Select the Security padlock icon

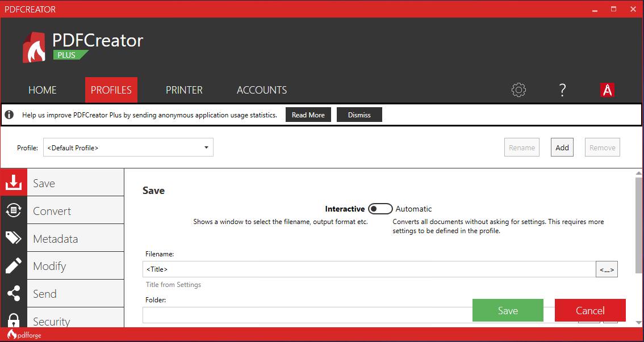coord(14,320)
